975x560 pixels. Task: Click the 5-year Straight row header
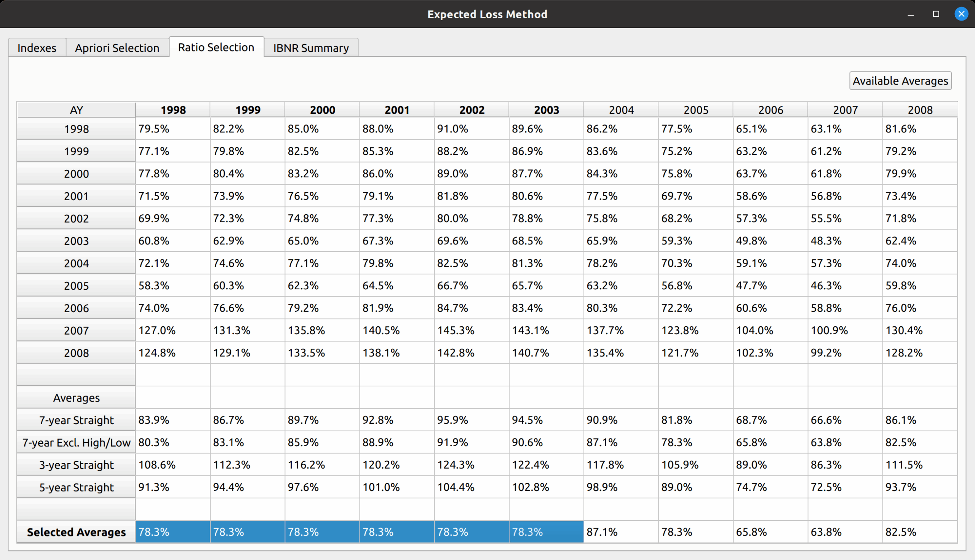[x=76, y=487]
